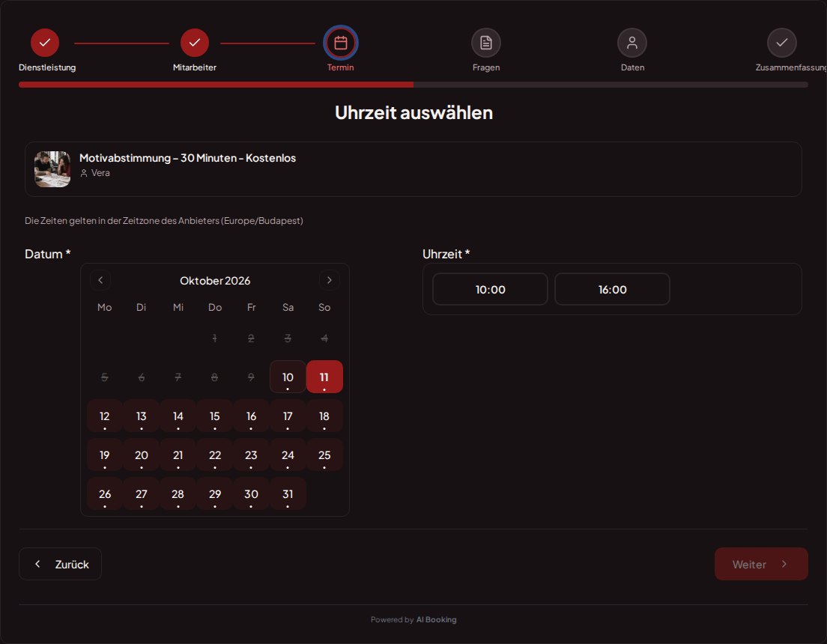This screenshot has width=827, height=644.
Task: Pick October 12 in the calendar
Action: click(105, 416)
